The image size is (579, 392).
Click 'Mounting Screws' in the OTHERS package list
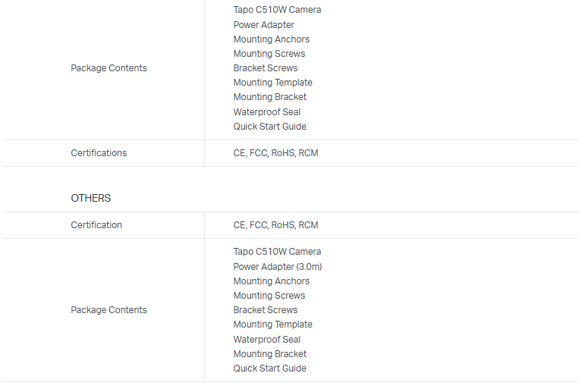[x=269, y=296]
